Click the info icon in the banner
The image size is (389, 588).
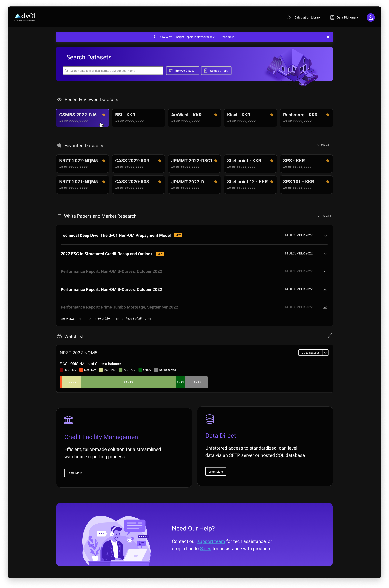154,37
